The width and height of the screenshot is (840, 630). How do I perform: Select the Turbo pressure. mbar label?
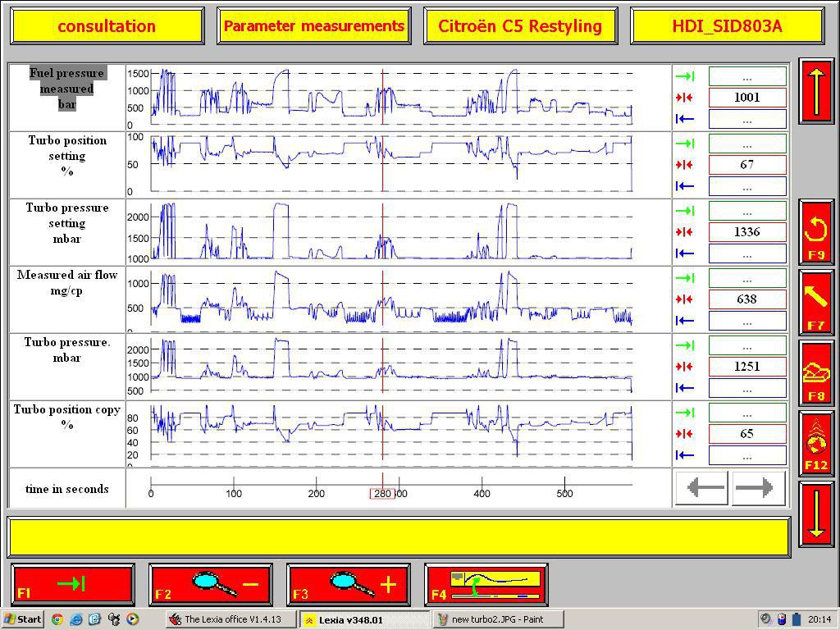click(x=67, y=349)
